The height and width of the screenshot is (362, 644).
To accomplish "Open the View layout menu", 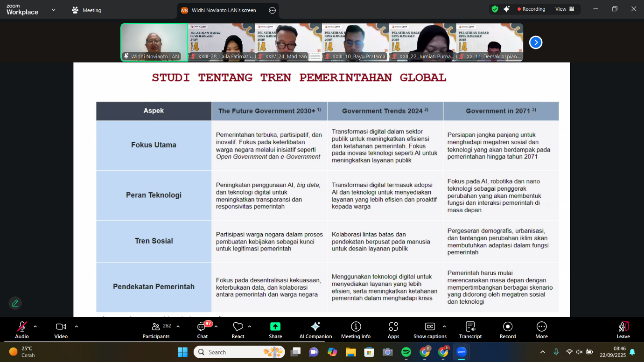I will click(x=565, y=9).
